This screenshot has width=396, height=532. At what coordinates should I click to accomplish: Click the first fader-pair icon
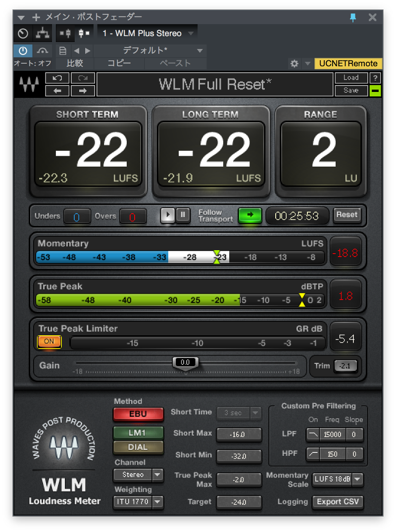[65, 33]
